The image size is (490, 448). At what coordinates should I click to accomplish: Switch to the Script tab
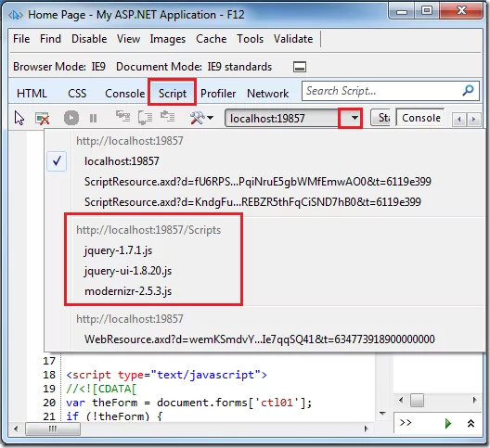click(x=173, y=93)
